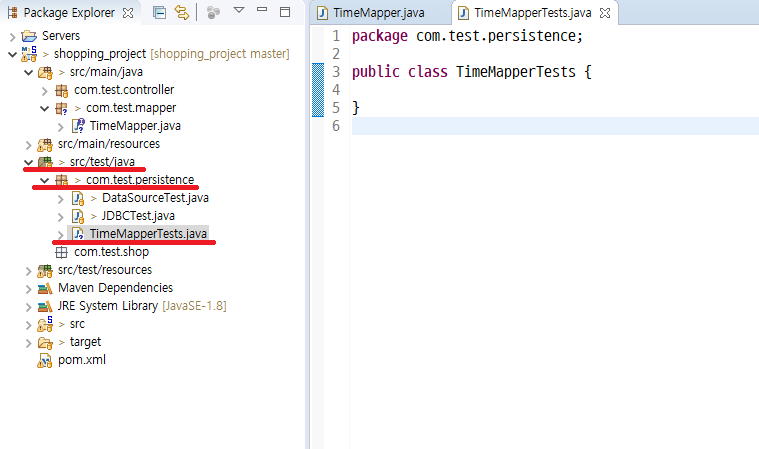This screenshot has height=449, width=759.
Task: Click the target folder icon
Action: (45, 343)
